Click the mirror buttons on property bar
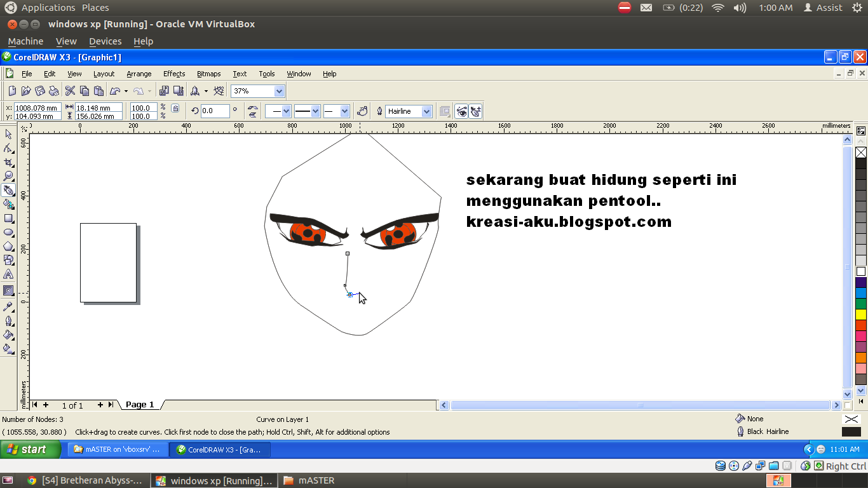868x488 pixels. click(253, 111)
